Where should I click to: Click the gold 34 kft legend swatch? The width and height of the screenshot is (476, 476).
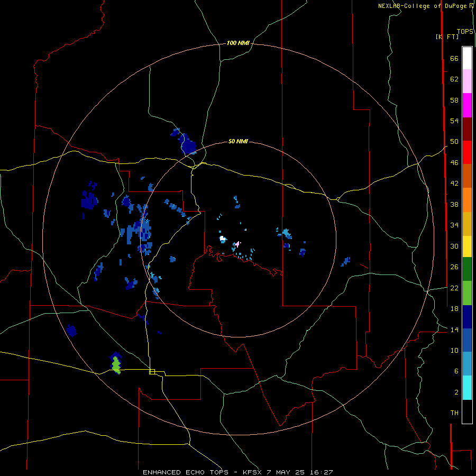[x=467, y=224]
